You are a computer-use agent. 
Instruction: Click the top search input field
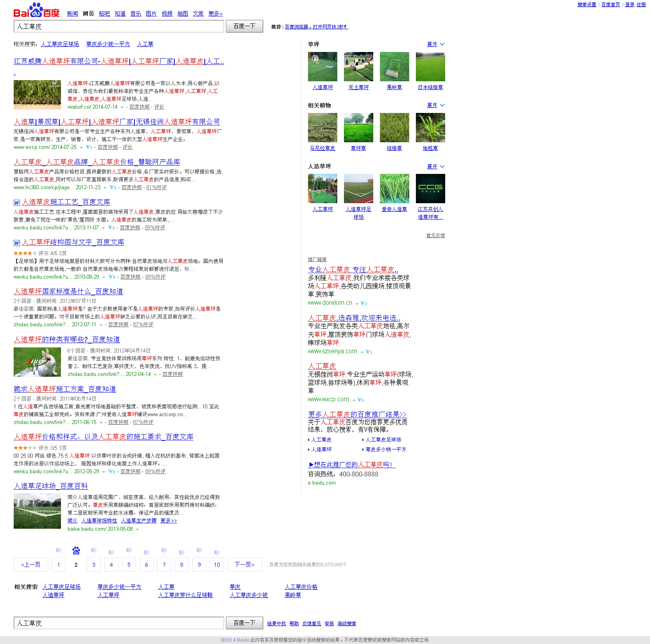coord(119,26)
